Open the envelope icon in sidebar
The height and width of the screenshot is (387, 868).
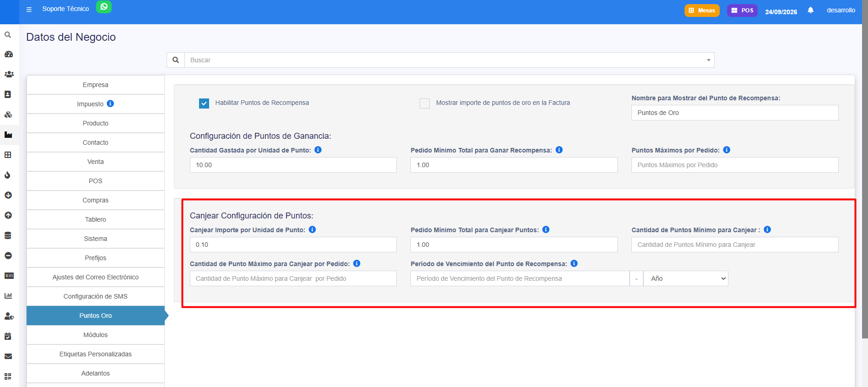pyautogui.click(x=8, y=356)
